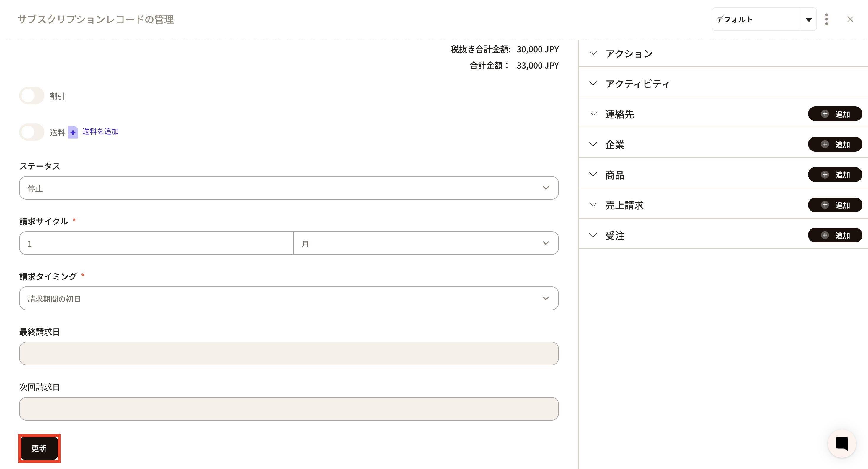
Task: Click plus icon to add 連絡先
Action: click(825, 114)
